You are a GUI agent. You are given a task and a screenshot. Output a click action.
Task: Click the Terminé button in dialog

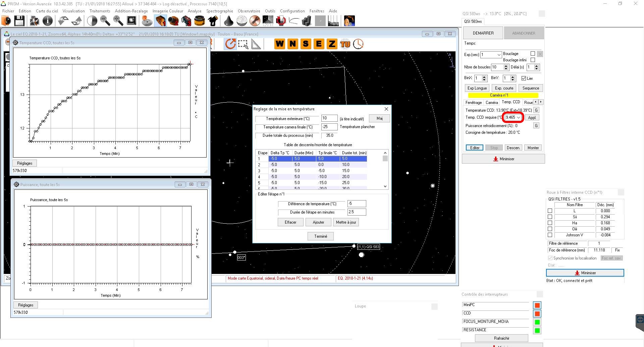pyautogui.click(x=320, y=236)
